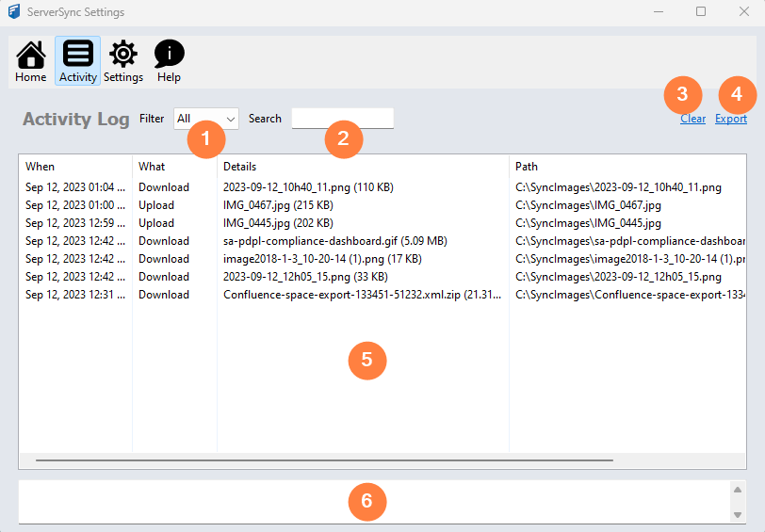
Task: Open the Help info bubble icon
Action: pos(170,61)
